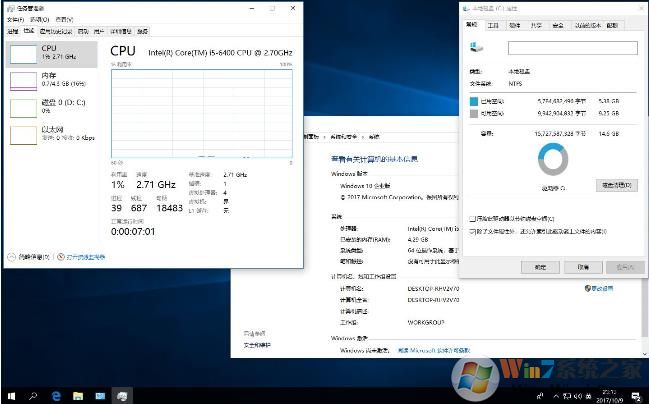The width and height of the screenshot is (649, 404).
Task: Switch to the 进程 processes tab
Action: 13,31
